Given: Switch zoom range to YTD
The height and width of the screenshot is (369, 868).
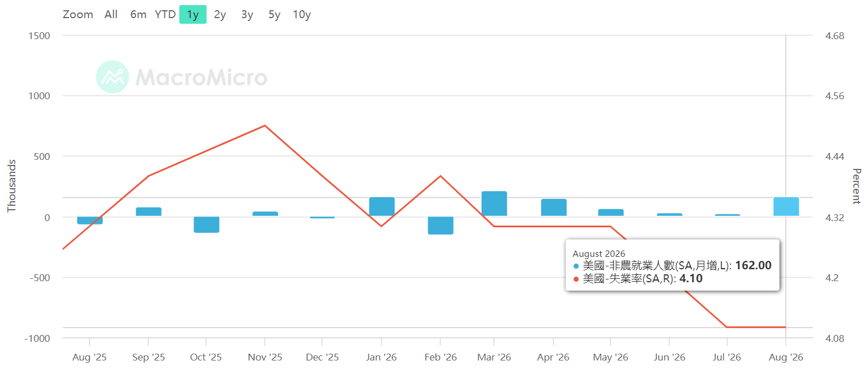Looking at the screenshot, I should click(165, 15).
